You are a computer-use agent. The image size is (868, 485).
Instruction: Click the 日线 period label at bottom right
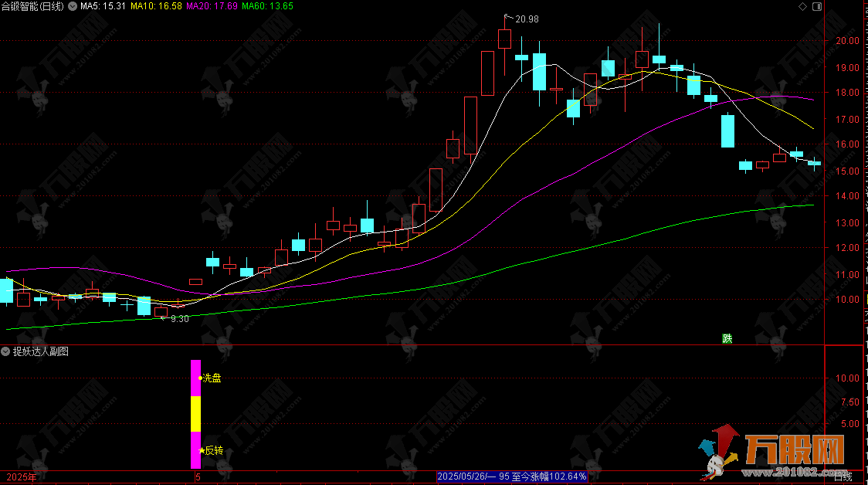tap(843, 477)
